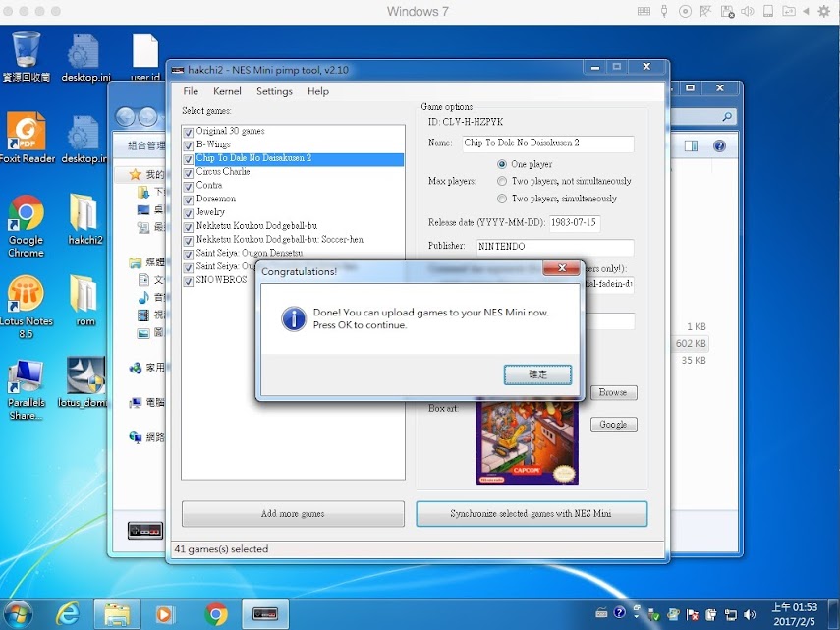Open the Help menu
The image size is (840, 630).
[x=318, y=91]
